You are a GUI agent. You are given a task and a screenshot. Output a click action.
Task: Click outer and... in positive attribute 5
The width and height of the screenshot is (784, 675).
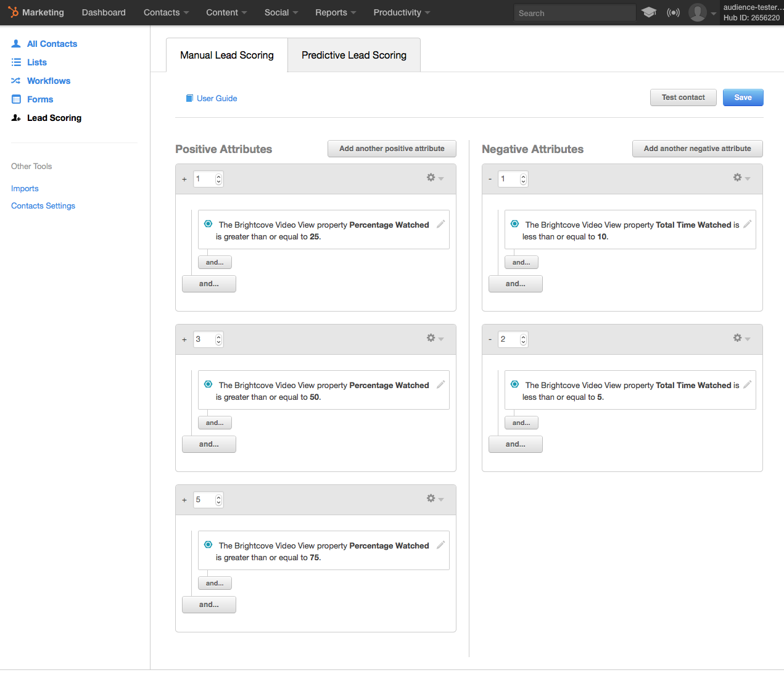pos(209,605)
